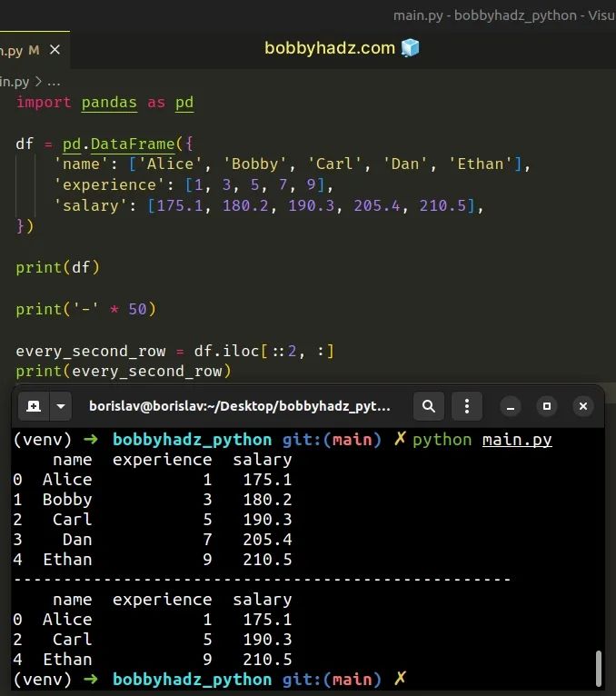Click first 'experience' header in terminal
Viewport: 616px width, 696px height.
(x=162, y=460)
